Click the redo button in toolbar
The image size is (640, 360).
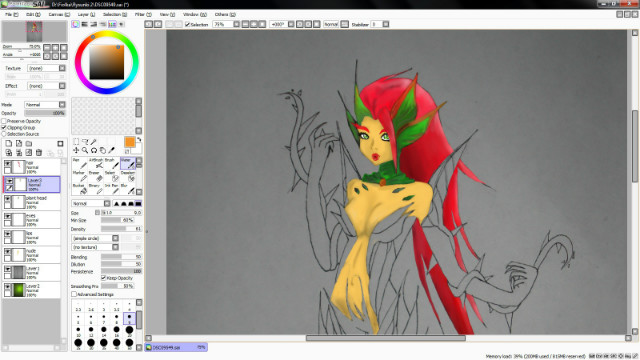click(158, 24)
